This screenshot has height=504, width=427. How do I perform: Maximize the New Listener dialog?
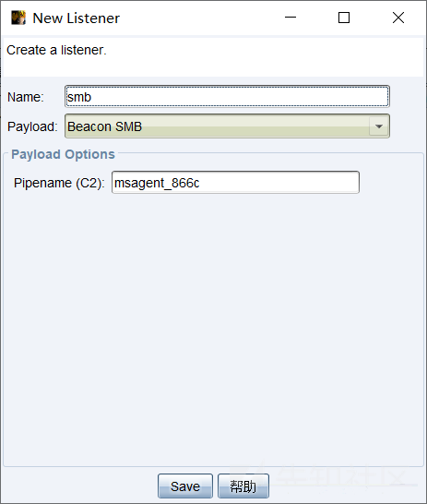point(344,18)
